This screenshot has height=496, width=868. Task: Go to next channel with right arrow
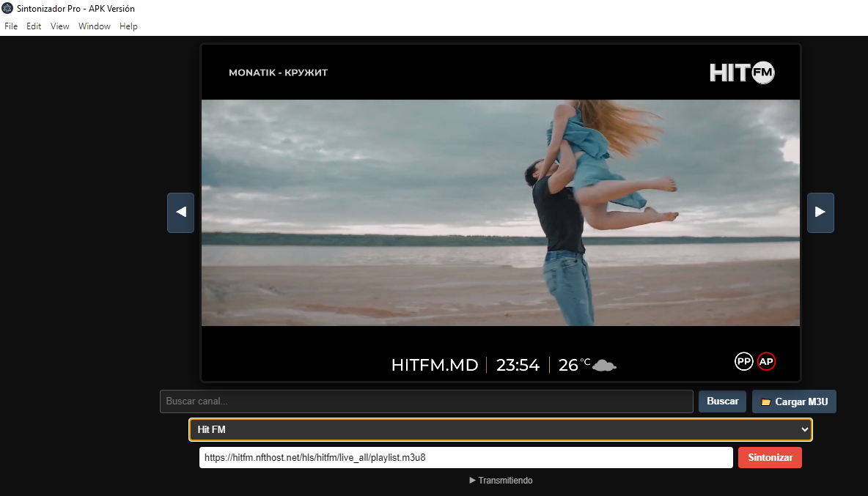click(x=820, y=212)
